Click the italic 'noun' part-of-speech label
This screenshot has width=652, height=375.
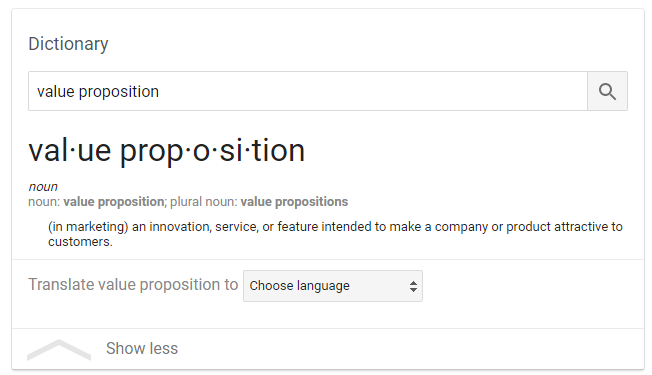click(x=43, y=187)
